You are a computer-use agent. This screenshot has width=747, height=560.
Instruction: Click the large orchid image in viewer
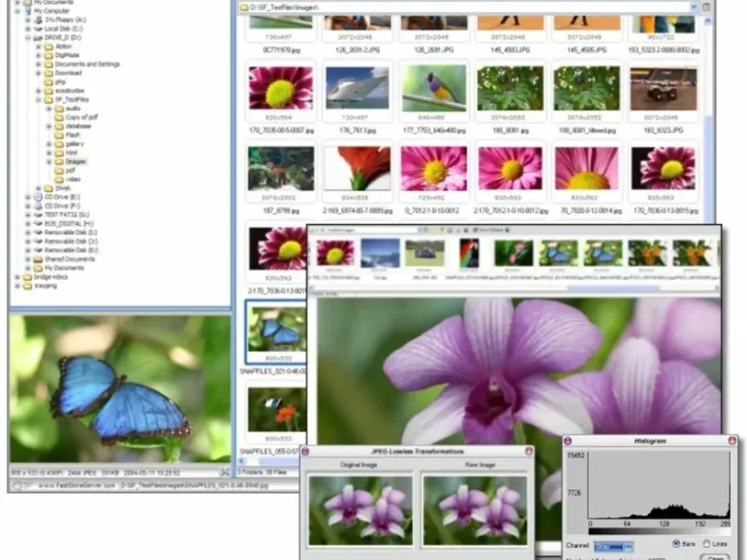pos(519,371)
